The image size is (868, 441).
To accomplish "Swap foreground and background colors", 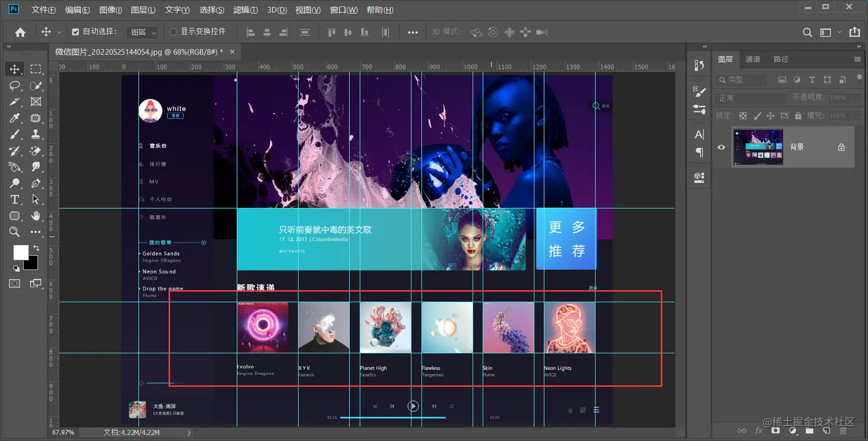I will pyautogui.click(x=36, y=248).
